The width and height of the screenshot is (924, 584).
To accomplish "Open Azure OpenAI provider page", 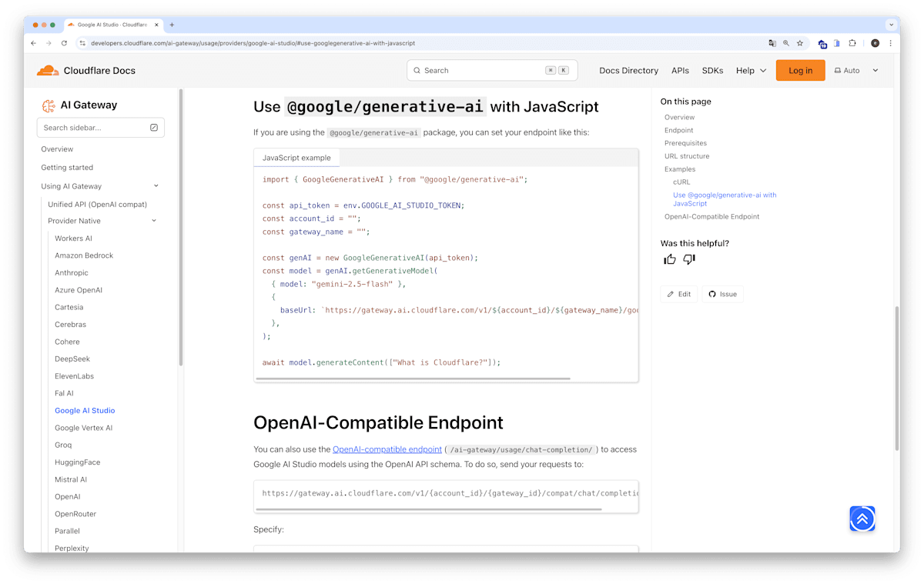I will pyautogui.click(x=79, y=290).
